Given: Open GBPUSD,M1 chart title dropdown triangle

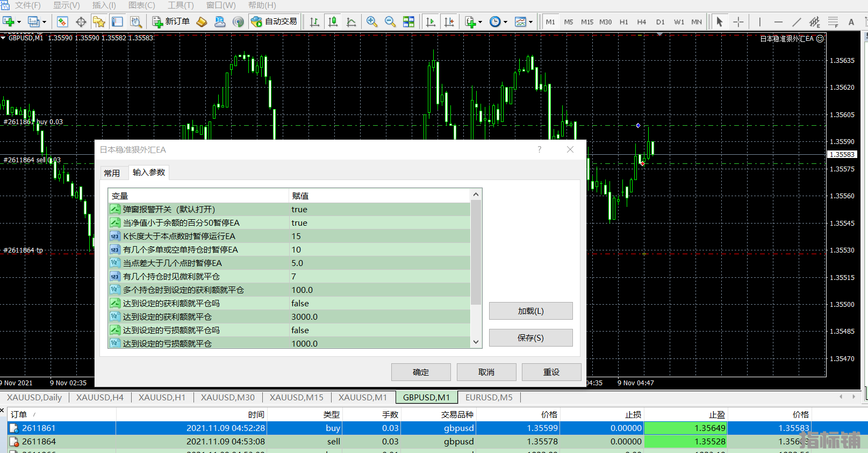Looking at the screenshot, I should pos(4,38).
